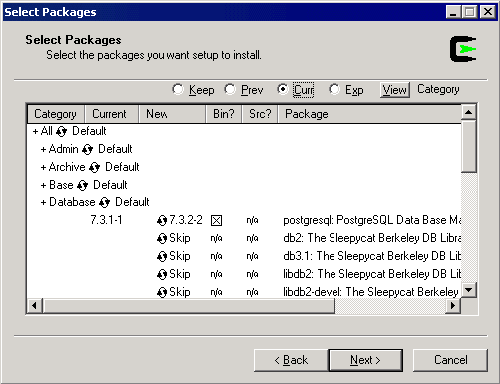Click the Current column header
The width and height of the screenshot is (500, 384).
pyautogui.click(x=111, y=114)
